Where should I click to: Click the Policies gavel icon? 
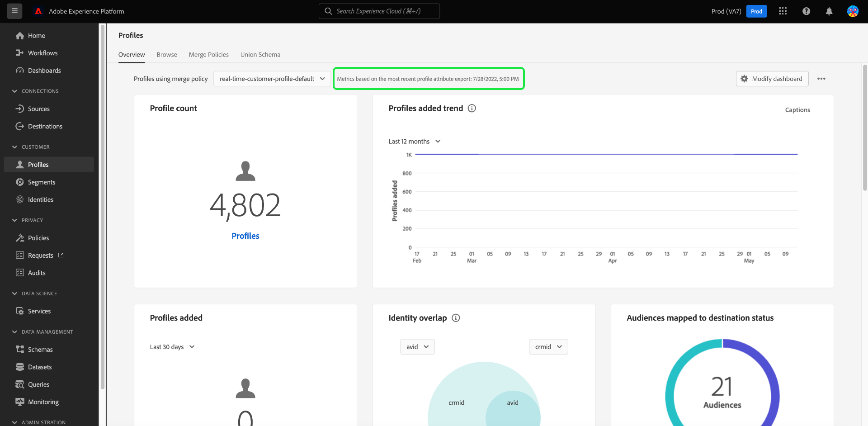point(20,238)
